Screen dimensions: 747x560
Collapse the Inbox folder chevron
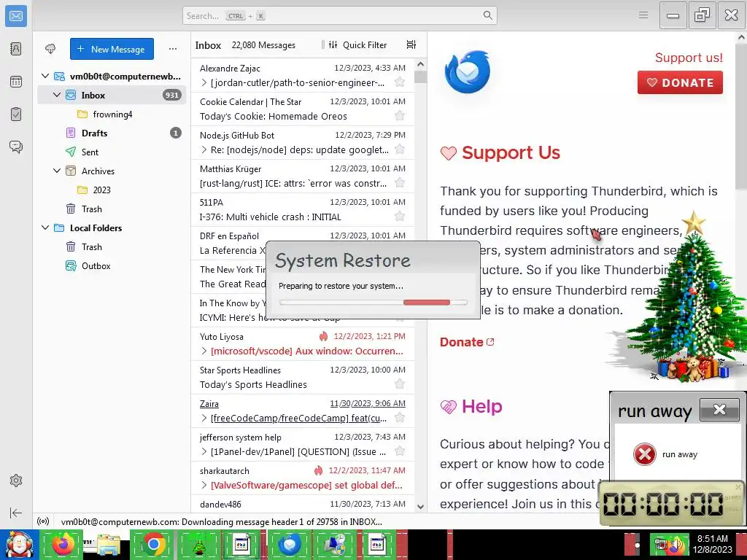(57, 95)
